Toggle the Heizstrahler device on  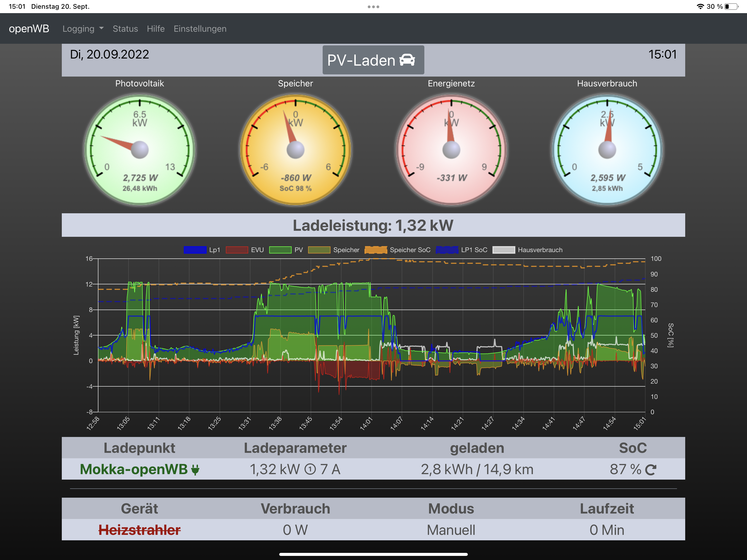click(139, 530)
